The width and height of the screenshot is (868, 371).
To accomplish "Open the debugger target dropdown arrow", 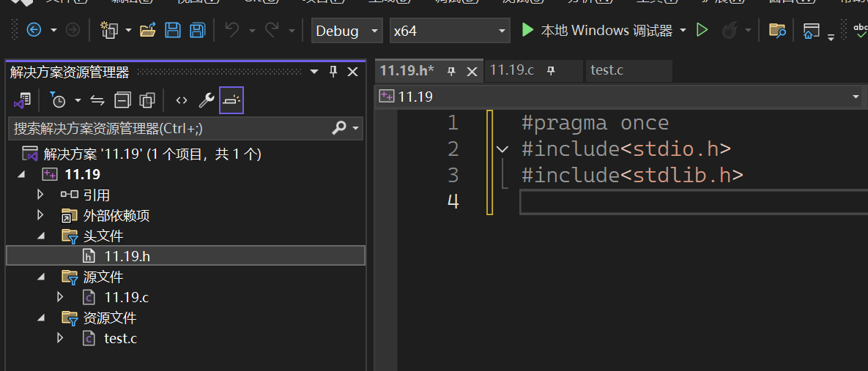I will [683, 31].
